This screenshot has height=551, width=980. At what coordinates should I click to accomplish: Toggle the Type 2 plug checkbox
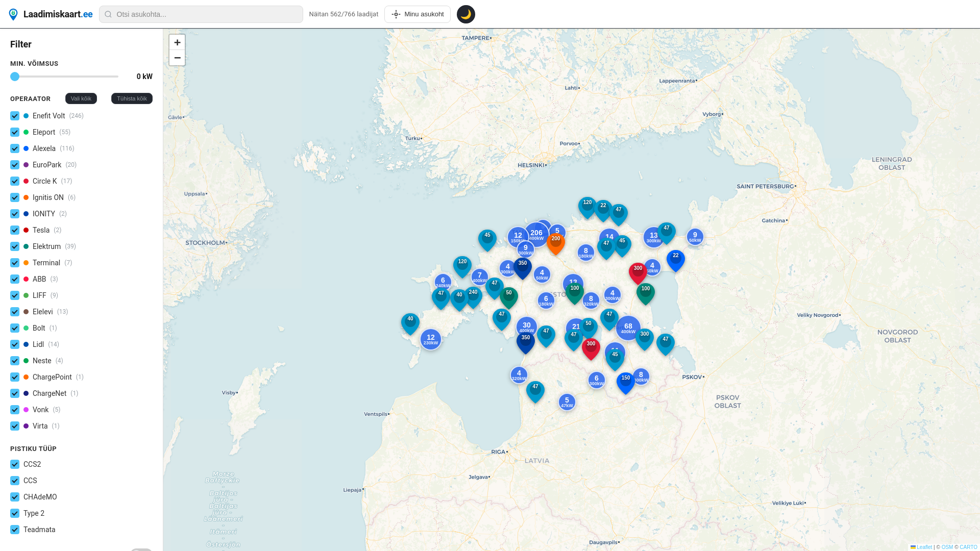click(15, 513)
